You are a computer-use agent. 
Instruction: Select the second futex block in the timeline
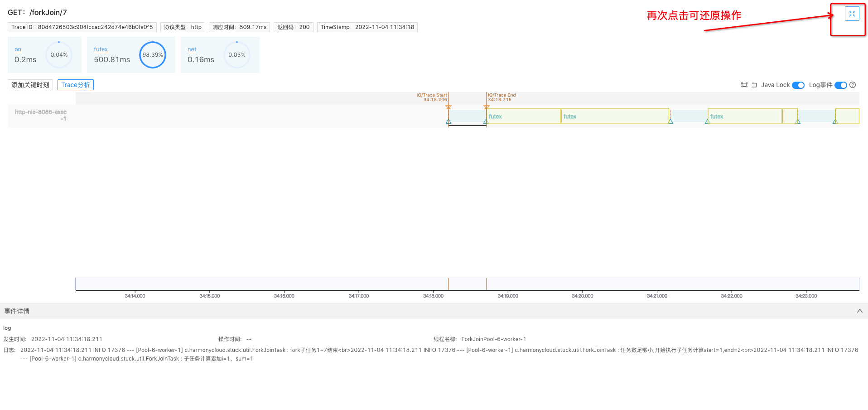click(614, 117)
